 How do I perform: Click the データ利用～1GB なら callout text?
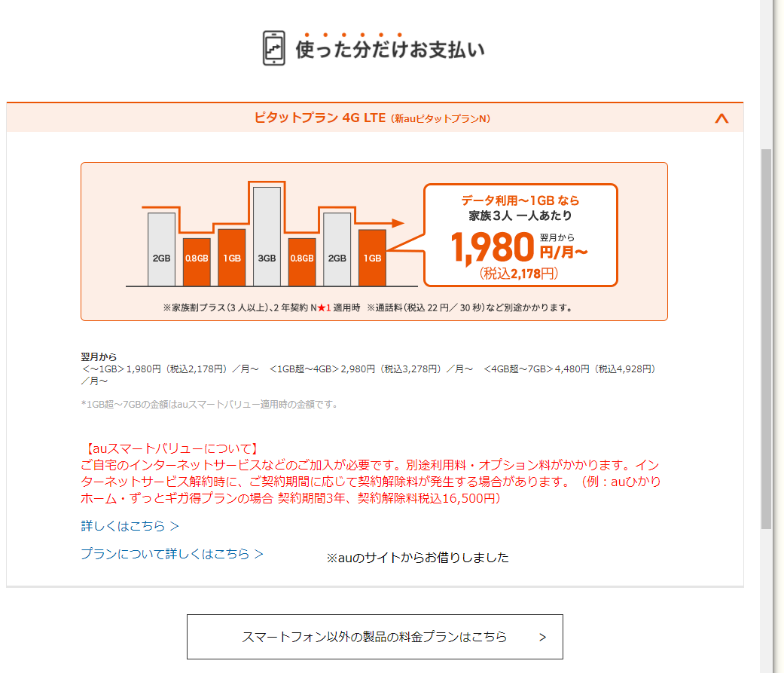click(x=520, y=200)
